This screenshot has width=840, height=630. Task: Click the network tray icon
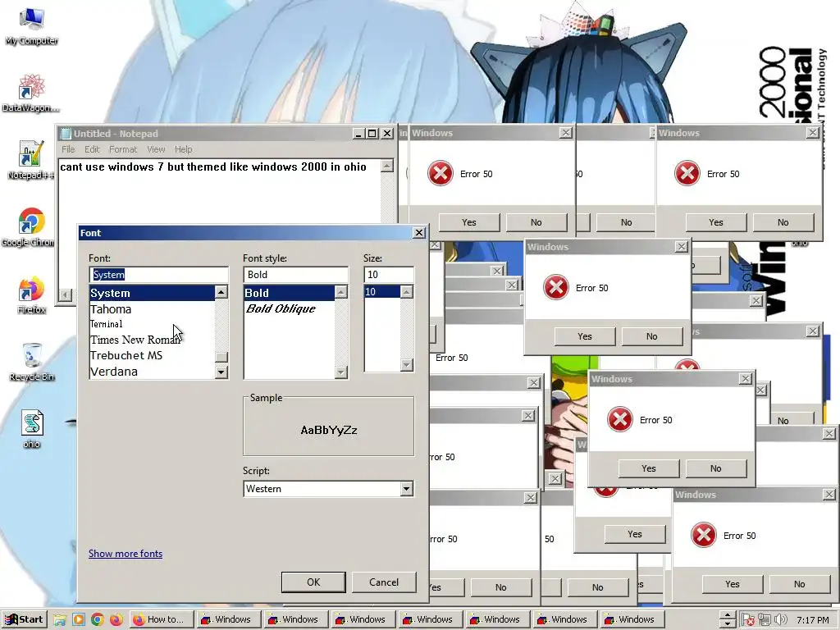coord(764,620)
